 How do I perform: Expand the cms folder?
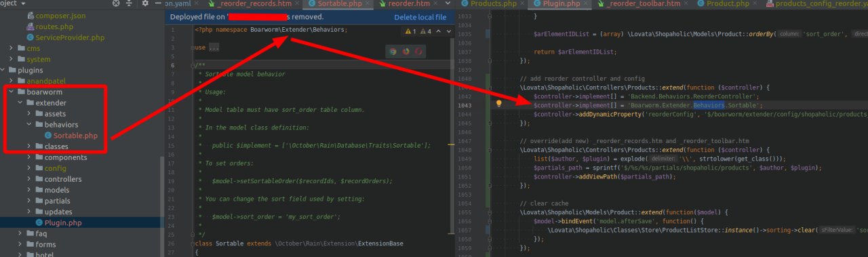[12, 48]
